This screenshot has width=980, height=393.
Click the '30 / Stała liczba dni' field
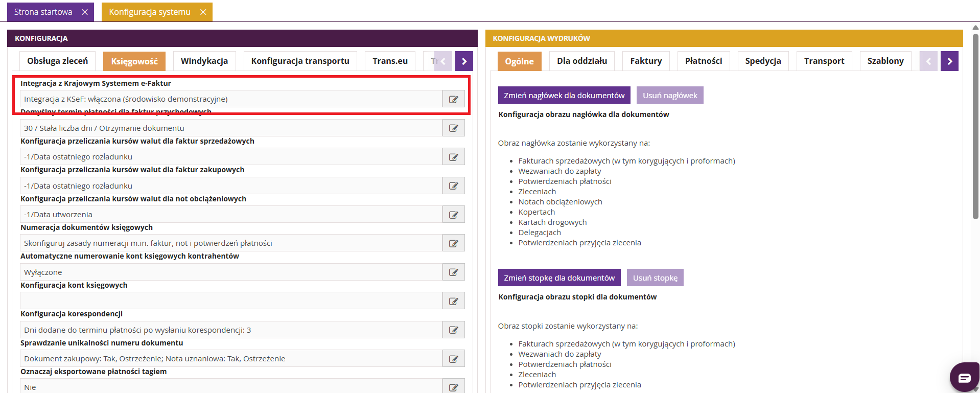pyautogui.click(x=231, y=128)
